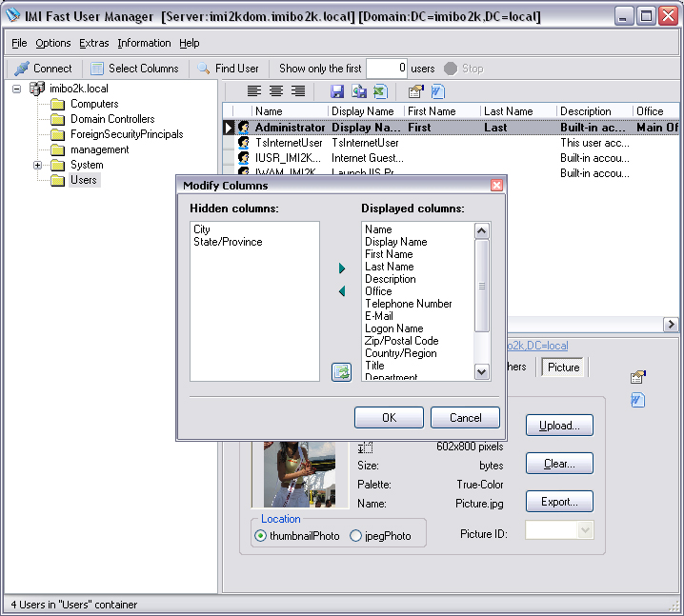Open the File menu
Viewport: 684px width, 616px height.
(19, 43)
